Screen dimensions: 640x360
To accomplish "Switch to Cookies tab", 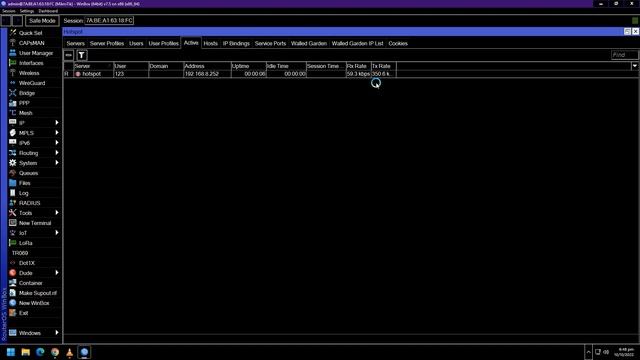I will (x=398, y=43).
